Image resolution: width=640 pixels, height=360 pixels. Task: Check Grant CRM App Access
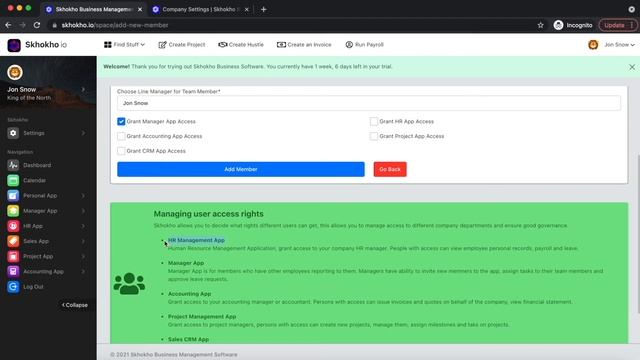pos(121,151)
